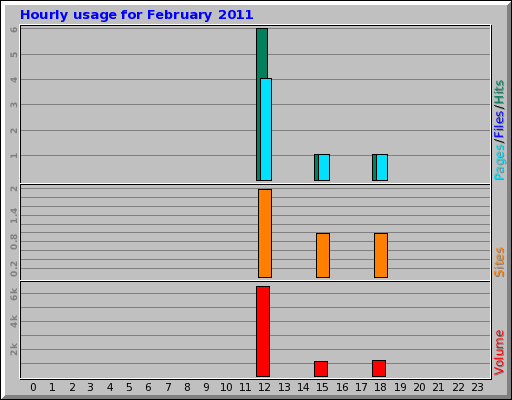Pick value 2 on the Hits y-axis
The width and height of the screenshot is (512, 400).
coord(14,130)
